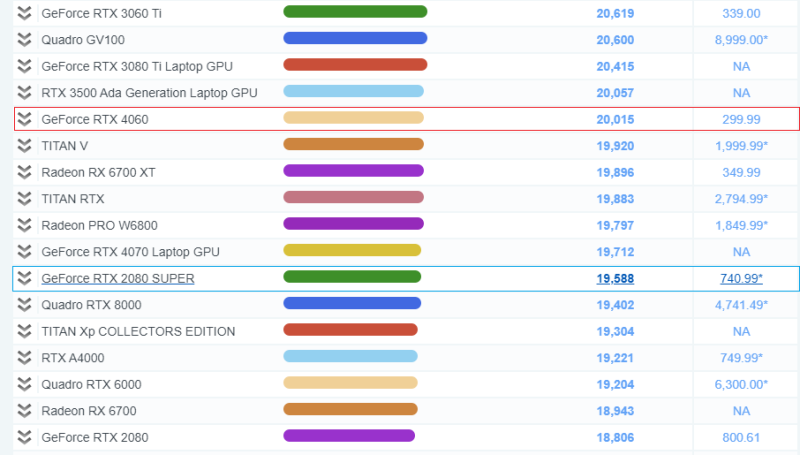The width and height of the screenshot is (800, 455).
Task: Click the tan bar for GeForce RTX 4060
Action: pyautogui.click(x=354, y=118)
